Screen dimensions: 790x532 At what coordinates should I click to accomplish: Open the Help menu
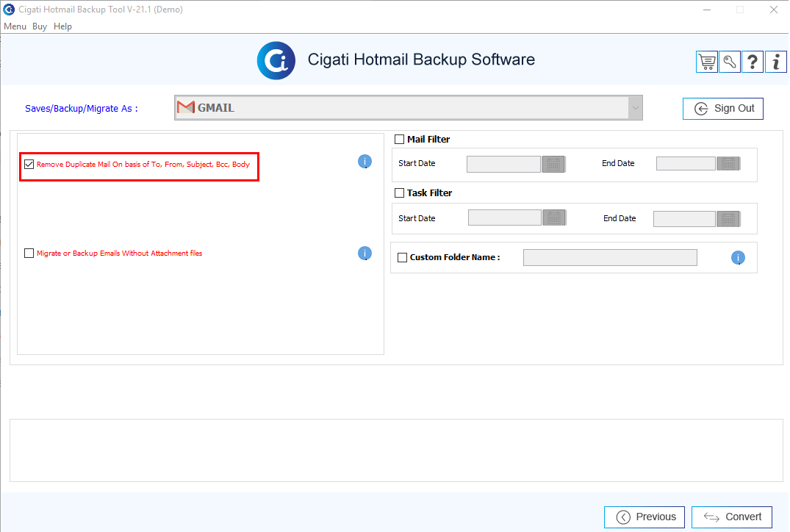click(x=63, y=26)
